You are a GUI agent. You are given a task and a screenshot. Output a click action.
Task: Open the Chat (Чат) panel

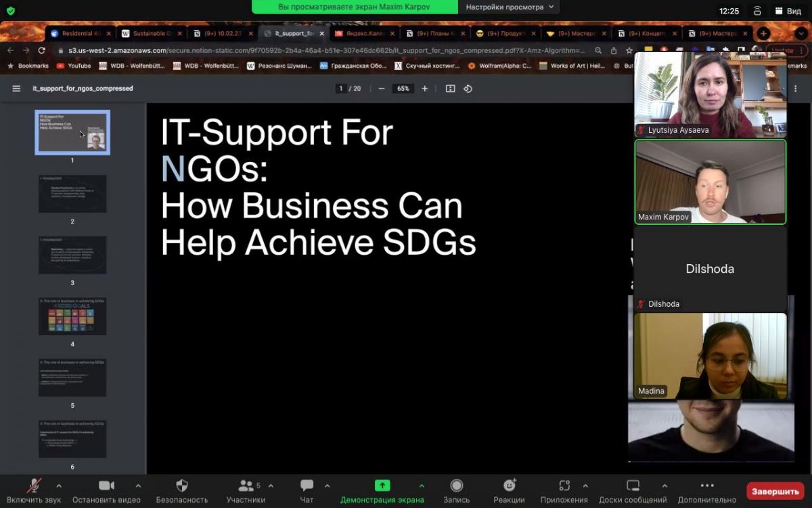tap(307, 486)
